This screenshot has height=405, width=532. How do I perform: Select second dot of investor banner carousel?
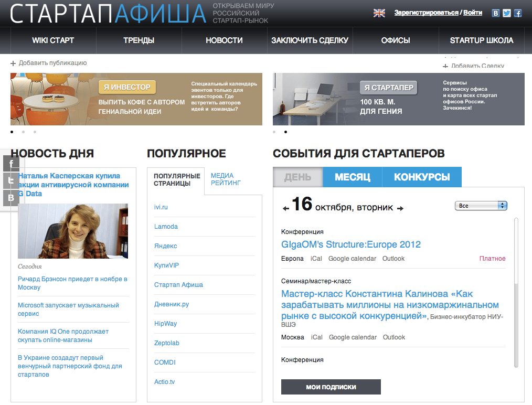24,132
